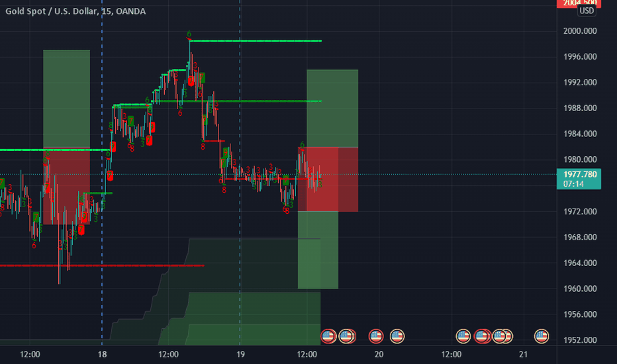The image size is (617, 364).
Task: Click the 1960.000 price axis label
Action: click(x=580, y=289)
